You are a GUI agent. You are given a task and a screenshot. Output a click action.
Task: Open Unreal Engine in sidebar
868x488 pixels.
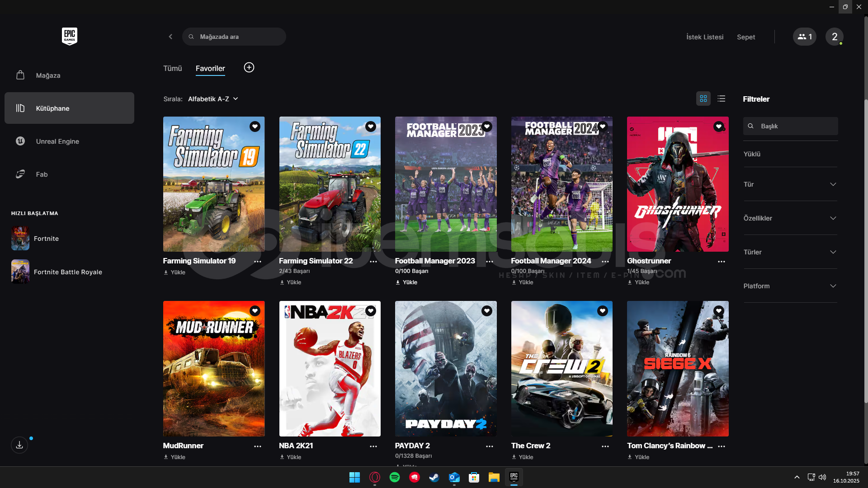tap(57, 141)
